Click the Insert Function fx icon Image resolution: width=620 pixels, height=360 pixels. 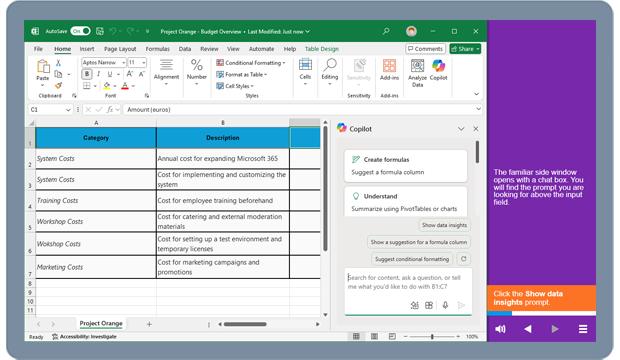click(110, 110)
